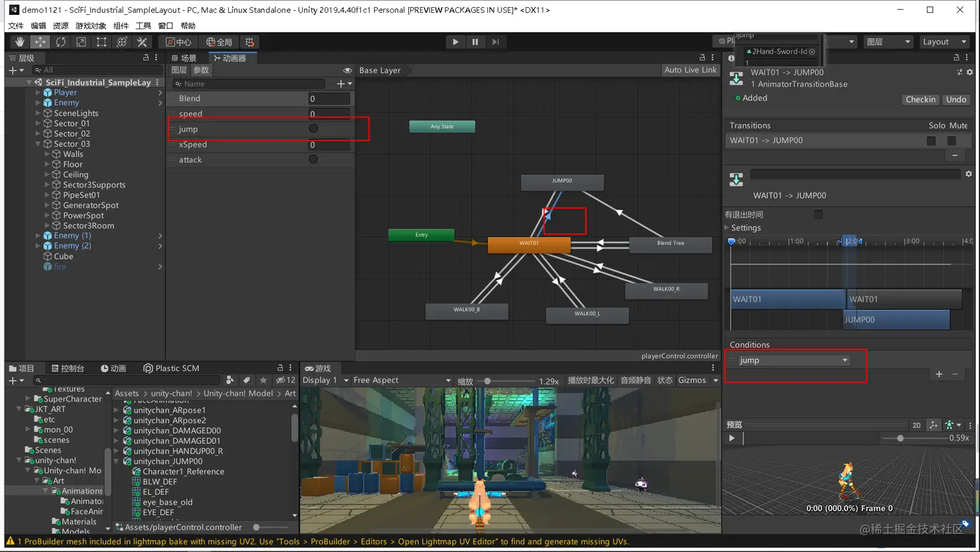980x552 pixels.
Task: Select the Any State node
Action: coord(442,126)
